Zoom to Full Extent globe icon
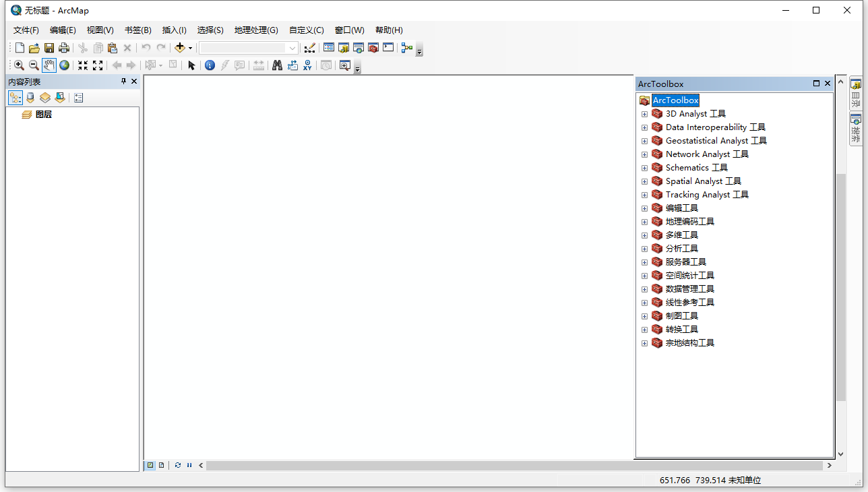The width and height of the screenshot is (868, 492). [64, 65]
